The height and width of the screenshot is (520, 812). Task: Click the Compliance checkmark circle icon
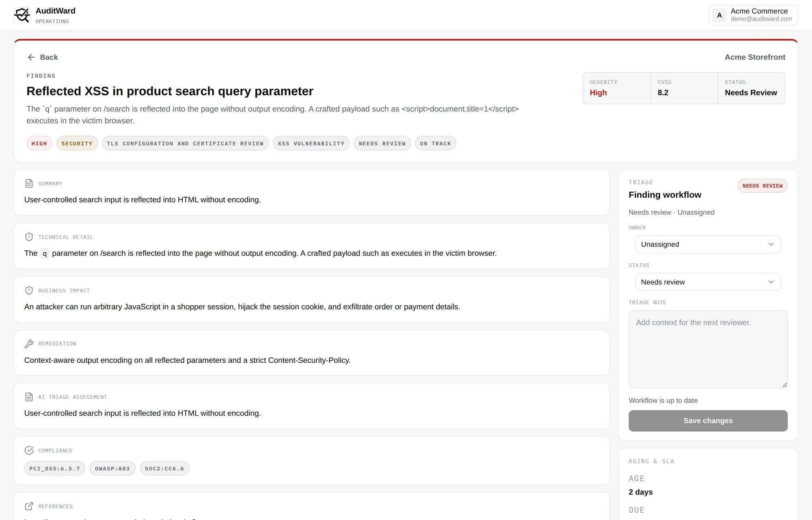[29, 450]
